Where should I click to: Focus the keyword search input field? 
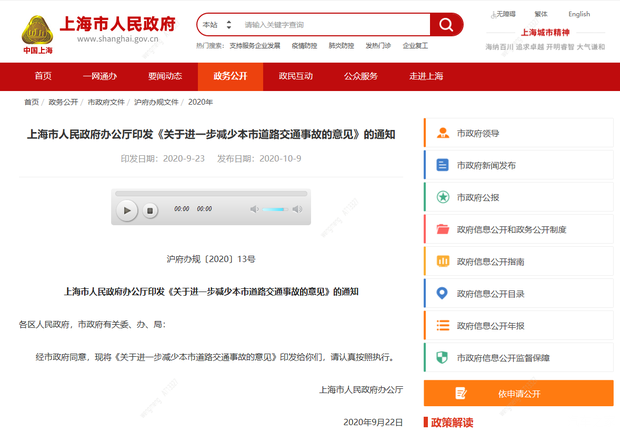click(x=334, y=25)
